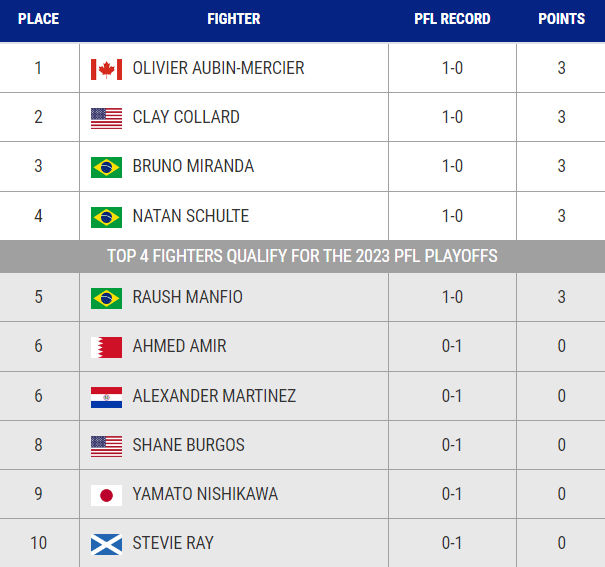Click the FIGHTER column header
The height and width of the screenshot is (567, 605).
[x=234, y=19]
